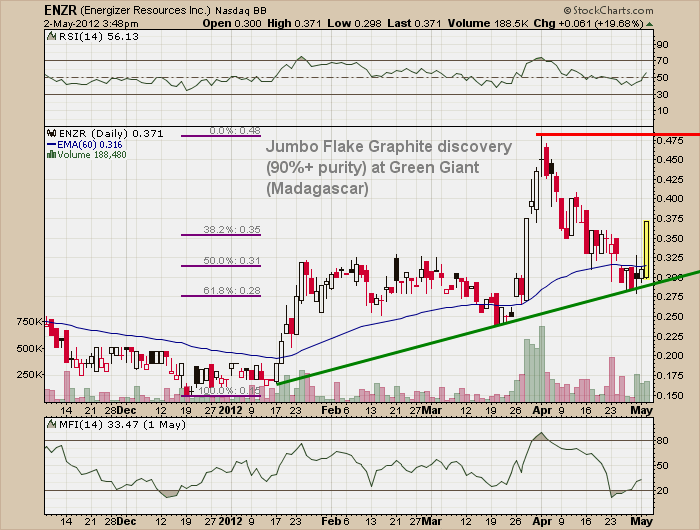Click the (Madagascar) annotation line
Image resolution: width=700 pixels, height=530 pixels.
click(x=317, y=188)
